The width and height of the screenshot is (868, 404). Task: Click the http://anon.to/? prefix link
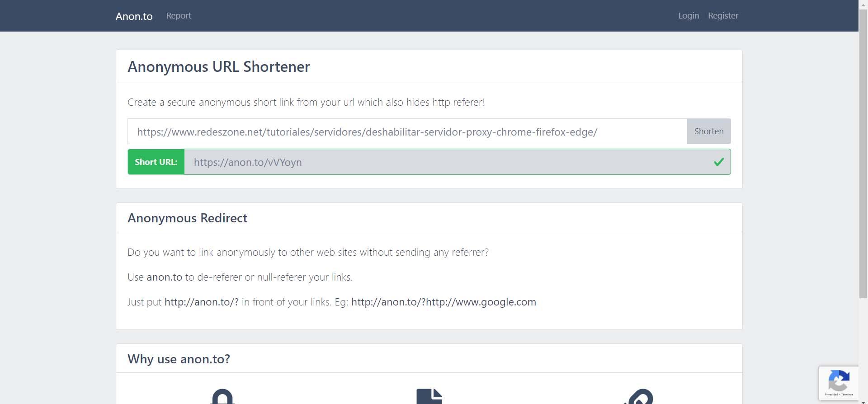(201, 302)
